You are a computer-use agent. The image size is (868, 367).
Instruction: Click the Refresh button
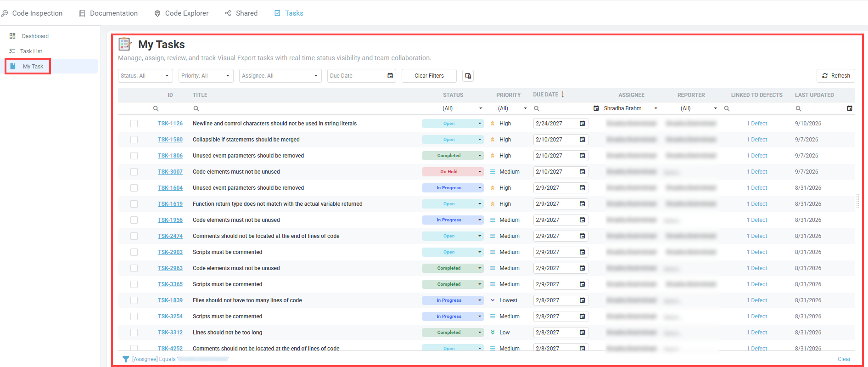click(x=836, y=76)
